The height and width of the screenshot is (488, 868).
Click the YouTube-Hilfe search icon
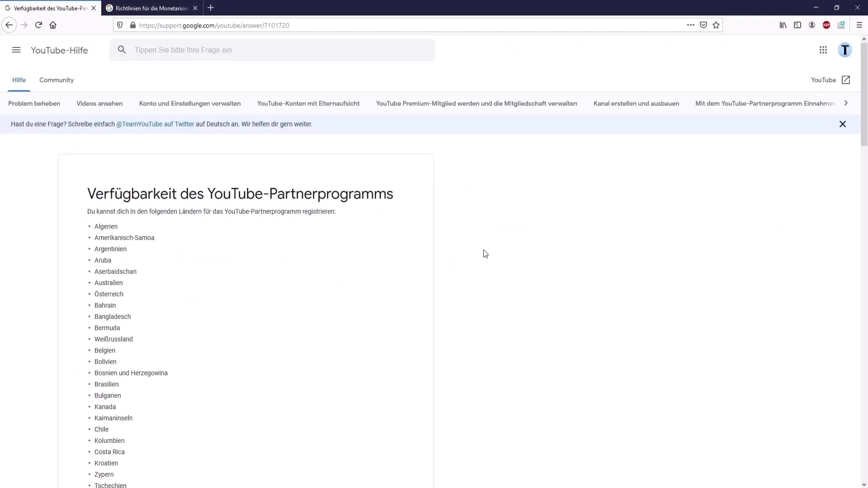point(122,50)
